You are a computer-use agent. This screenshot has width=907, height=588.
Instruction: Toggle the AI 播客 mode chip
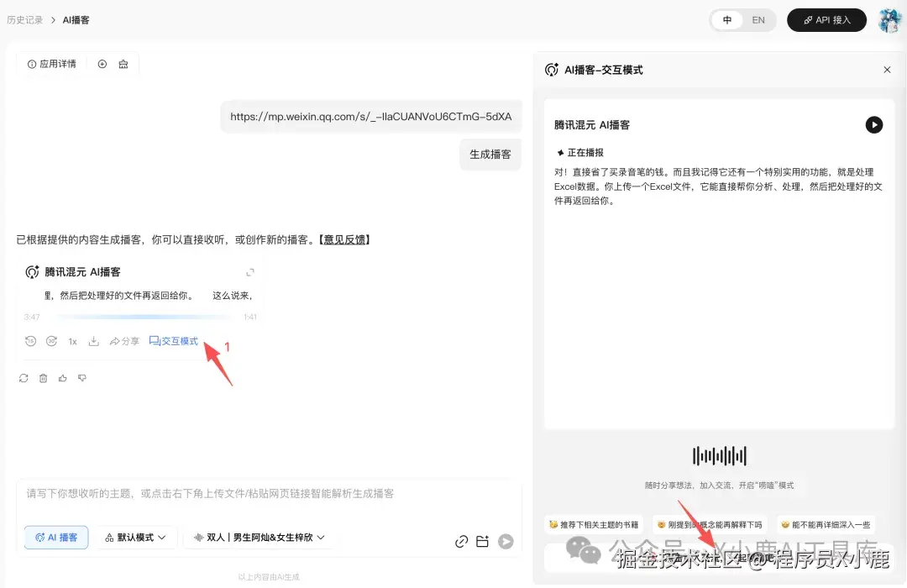55,538
